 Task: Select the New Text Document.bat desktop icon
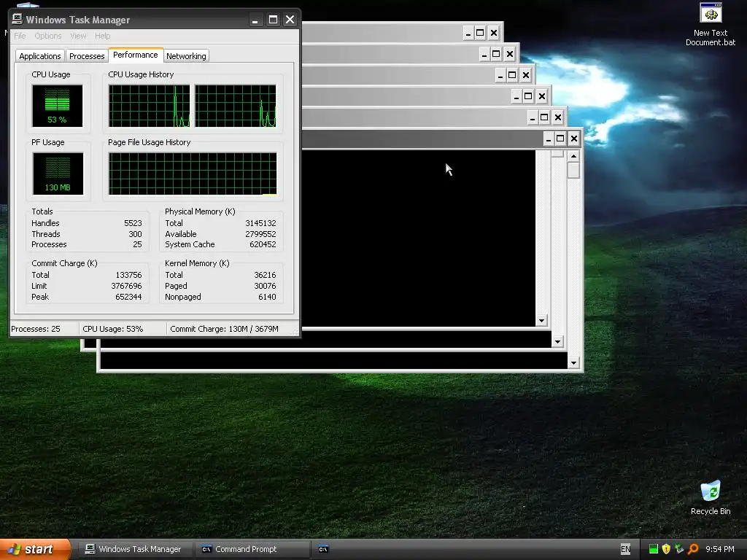coord(711,24)
